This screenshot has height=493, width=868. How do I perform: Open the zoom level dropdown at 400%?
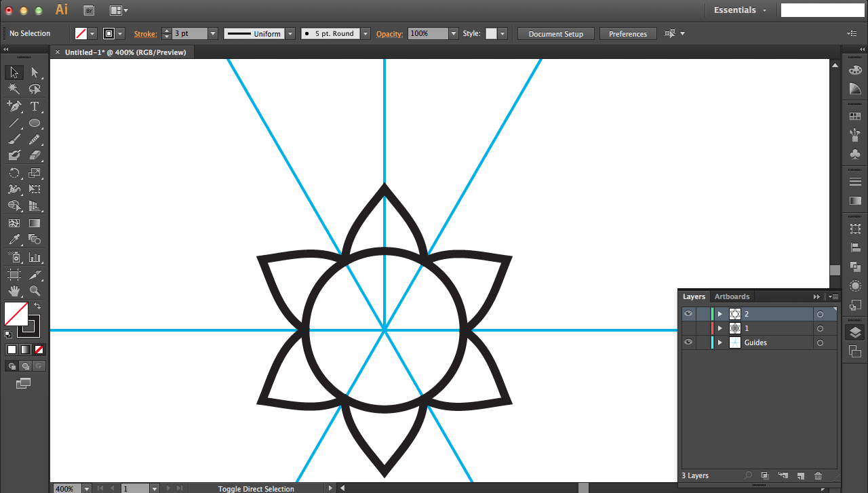pyautogui.click(x=87, y=488)
